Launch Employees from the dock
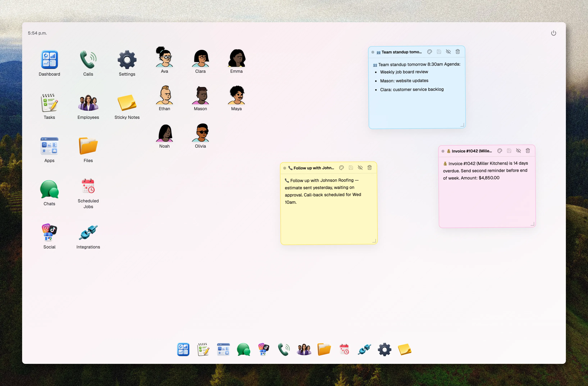Viewport: 588px width, 386px height. point(304,349)
